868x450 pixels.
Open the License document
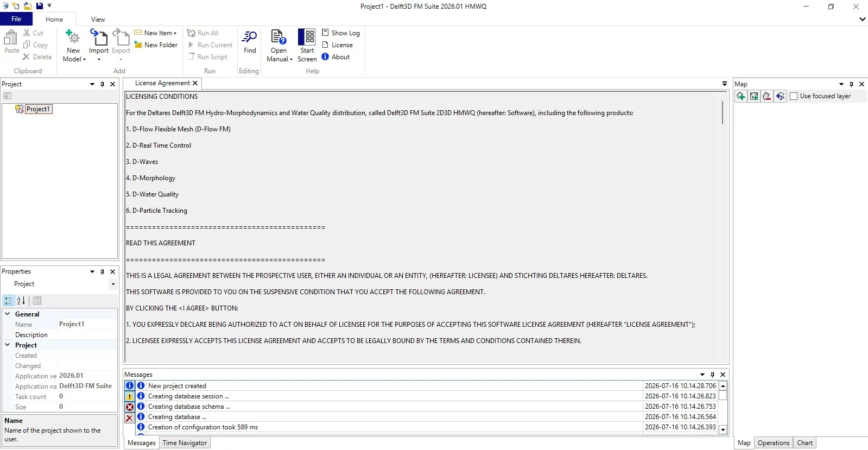(338, 45)
